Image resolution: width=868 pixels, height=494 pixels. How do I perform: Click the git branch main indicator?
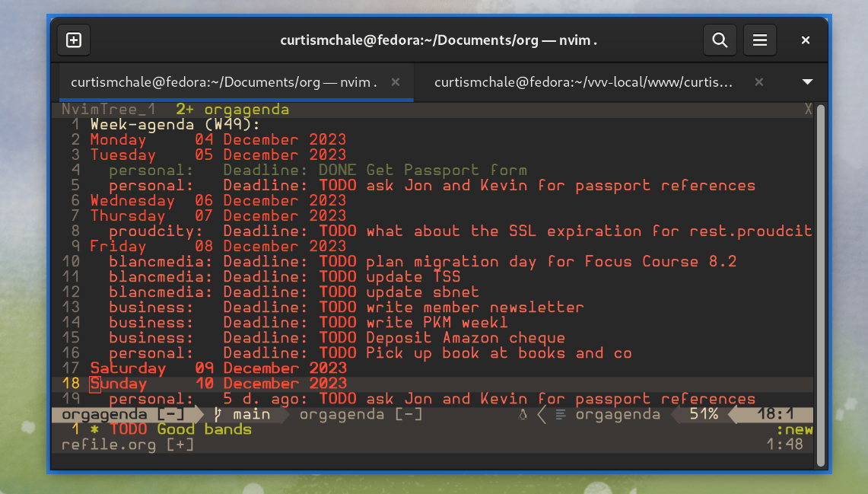coord(243,415)
